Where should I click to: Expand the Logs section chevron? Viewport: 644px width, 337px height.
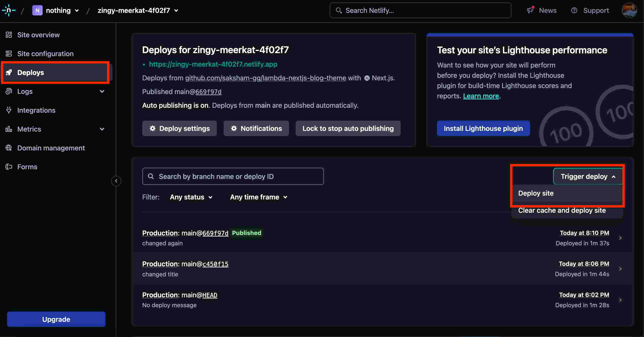[102, 91]
